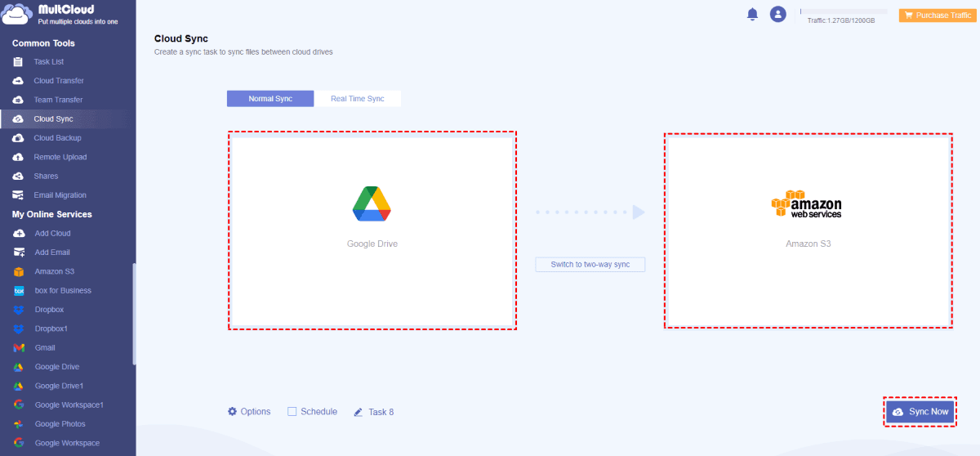The image size is (980, 456).
Task: Click the Add Email icon
Action: tap(19, 253)
